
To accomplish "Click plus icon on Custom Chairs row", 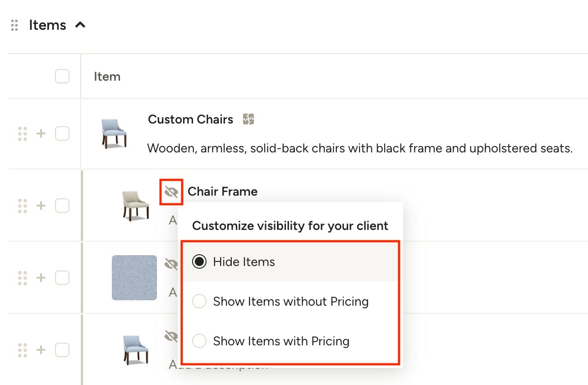I will pos(41,133).
